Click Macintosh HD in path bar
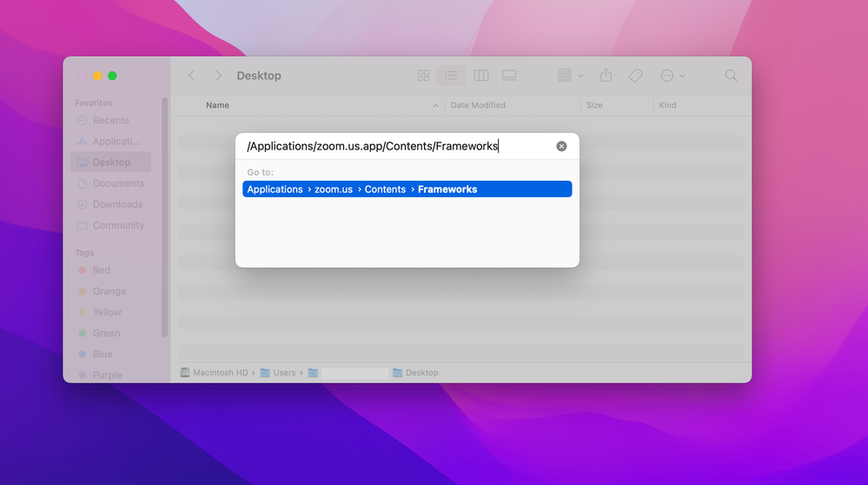Image resolution: width=868 pixels, height=485 pixels. point(214,373)
